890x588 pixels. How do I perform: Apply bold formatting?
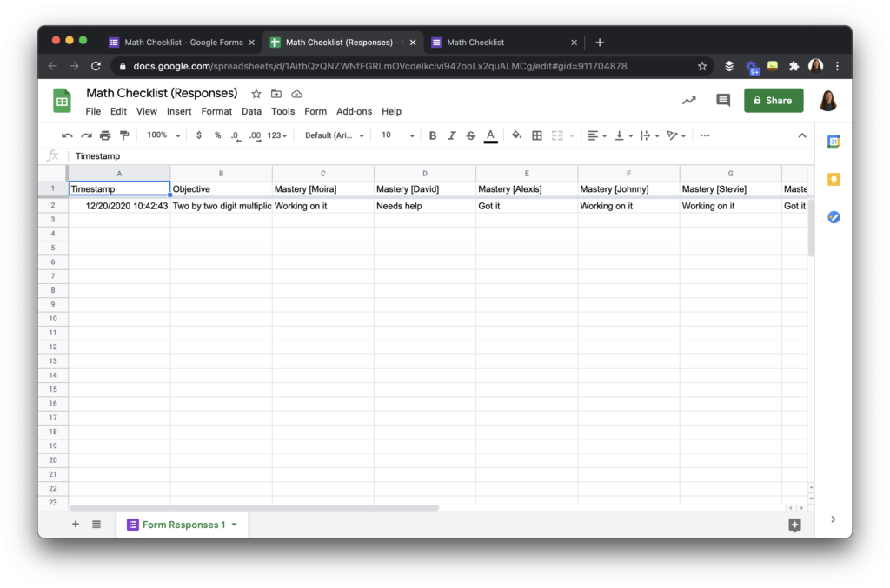coord(432,135)
